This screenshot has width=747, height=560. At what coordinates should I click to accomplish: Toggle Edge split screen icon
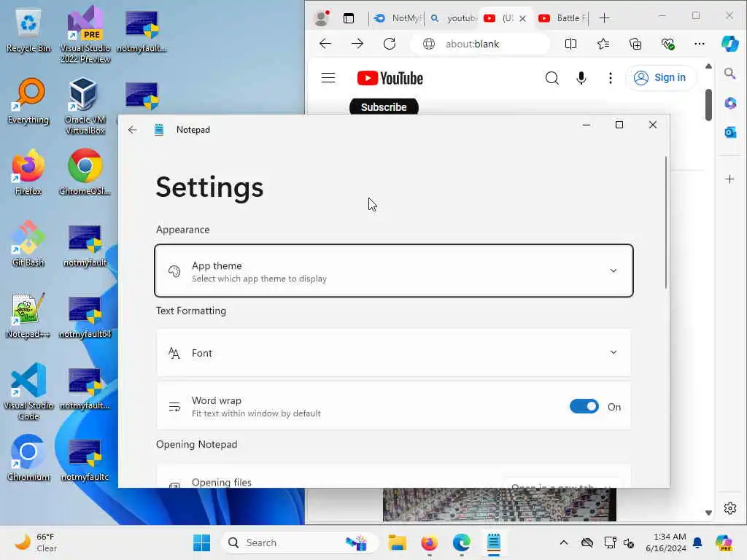coord(570,44)
